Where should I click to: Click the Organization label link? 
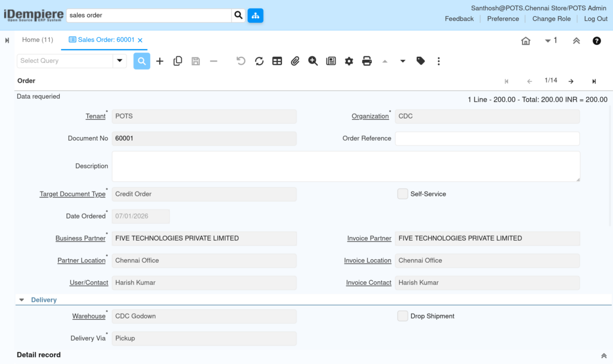click(x=370, y=116)
